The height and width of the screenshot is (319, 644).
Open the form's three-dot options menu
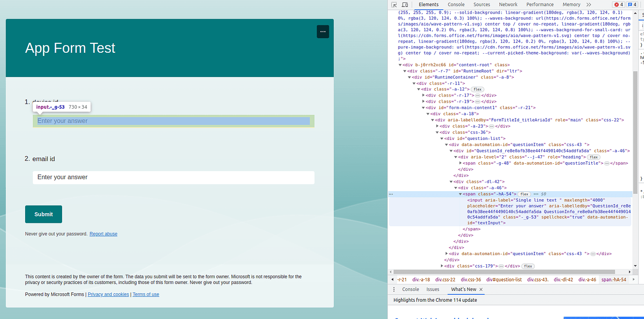pos(323,32)
